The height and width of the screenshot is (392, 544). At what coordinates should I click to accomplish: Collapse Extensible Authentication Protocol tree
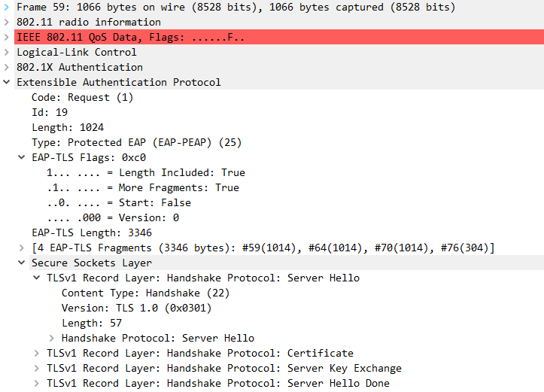(7, 82)
